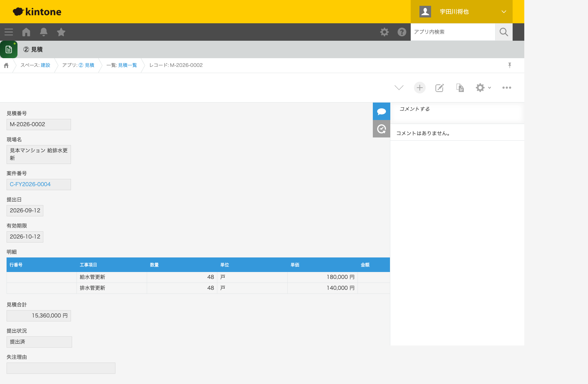The height and width of the screenshot is (384, 588).
Task: Open the app settings gear dropdown
Action: tap(484, 88)
